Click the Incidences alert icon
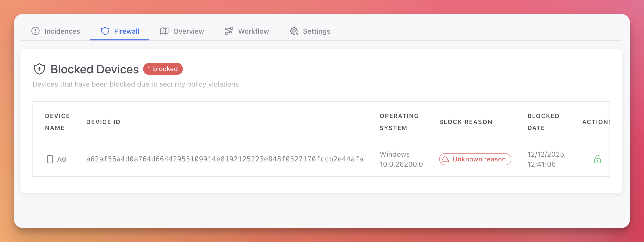This screenshot has width=644, height=242. 35,31
